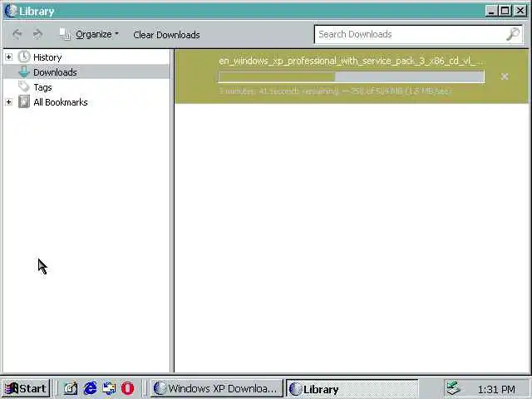Click the Tags label icon
This screenshot has height=399, width=532.
[x=24, y=86]
